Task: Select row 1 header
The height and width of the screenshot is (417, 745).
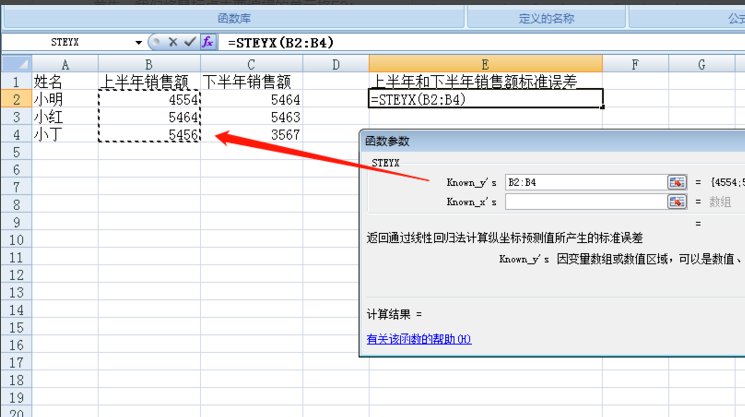Action: [x=17, y=82]
